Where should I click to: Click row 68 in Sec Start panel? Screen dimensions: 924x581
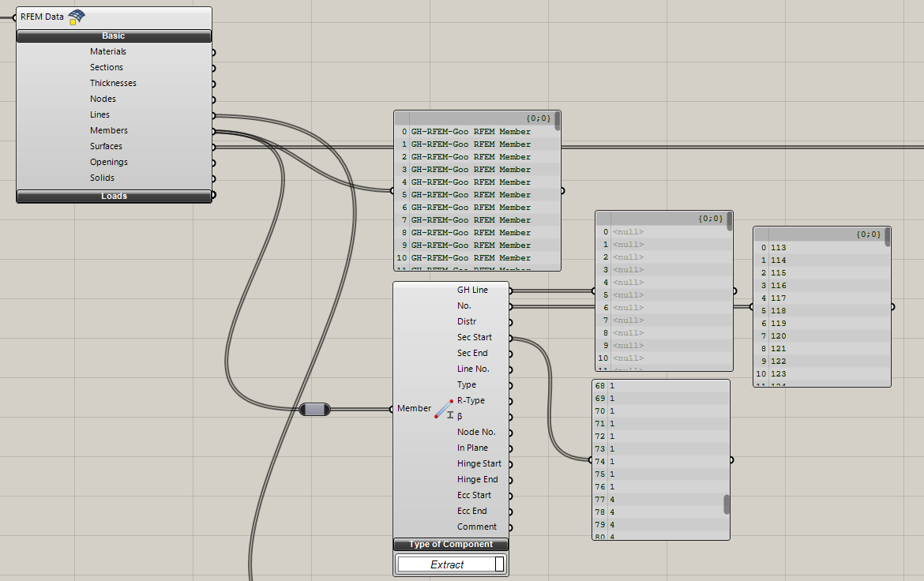point(660,386)
